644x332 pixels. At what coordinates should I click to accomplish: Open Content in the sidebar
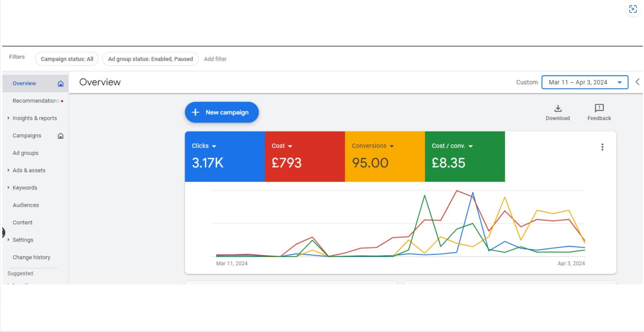22,222
